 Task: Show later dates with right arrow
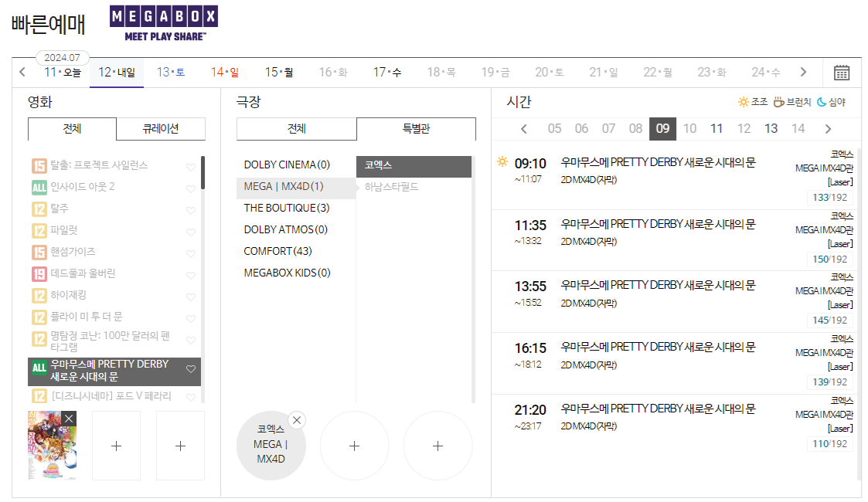click(x=803, y=72)
